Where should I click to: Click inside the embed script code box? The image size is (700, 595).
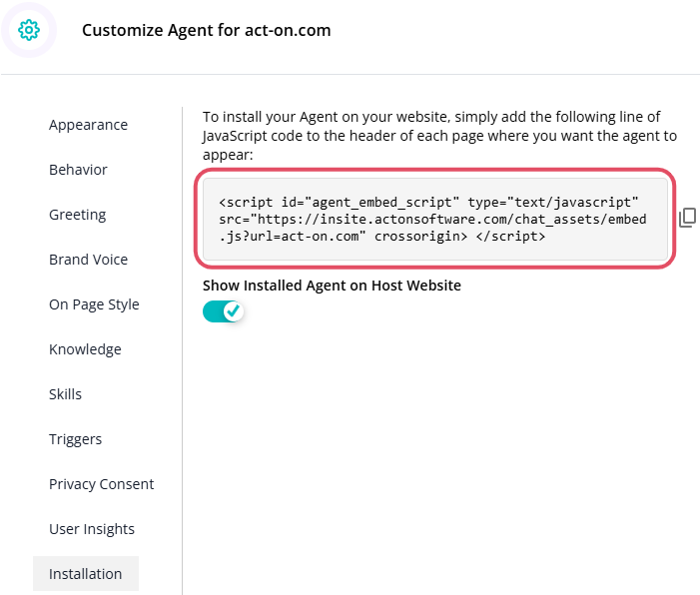pyautogui.click(x=435, y=219)
